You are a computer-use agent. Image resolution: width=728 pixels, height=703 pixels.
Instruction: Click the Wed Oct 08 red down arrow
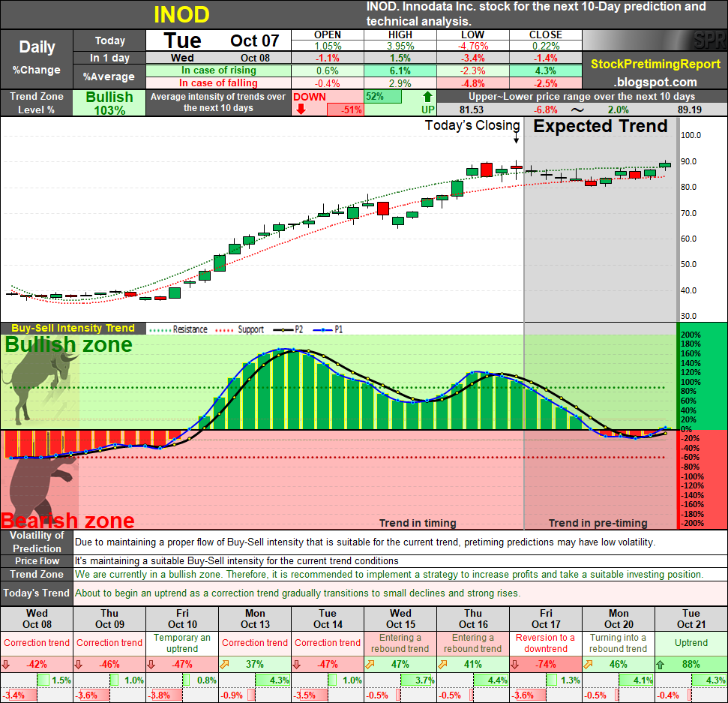5,665
